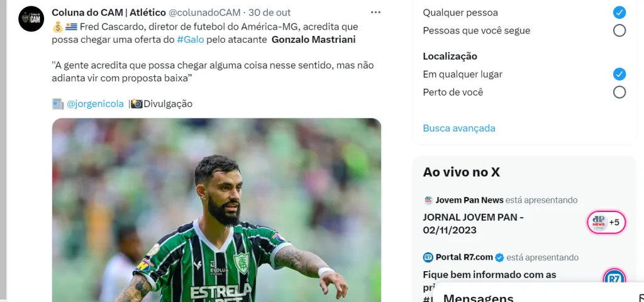Expand the Mensagens drawer

(x=538, y=294)
